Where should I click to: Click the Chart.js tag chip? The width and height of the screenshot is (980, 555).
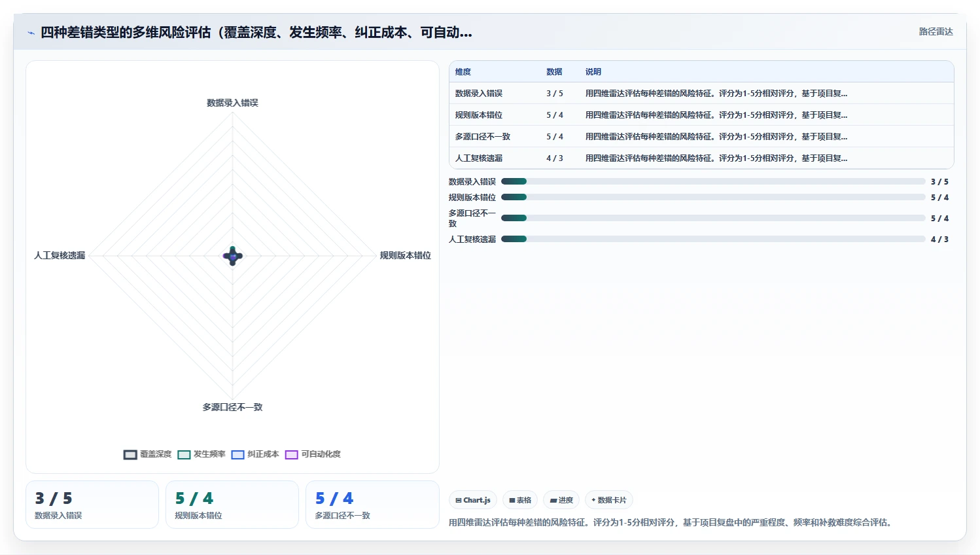[473, 500]
